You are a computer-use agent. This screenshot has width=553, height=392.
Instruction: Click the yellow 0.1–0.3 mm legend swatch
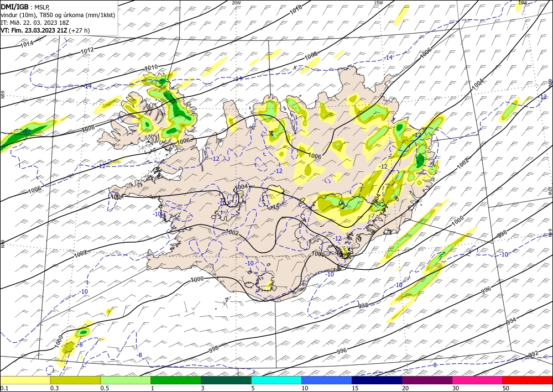25,380
